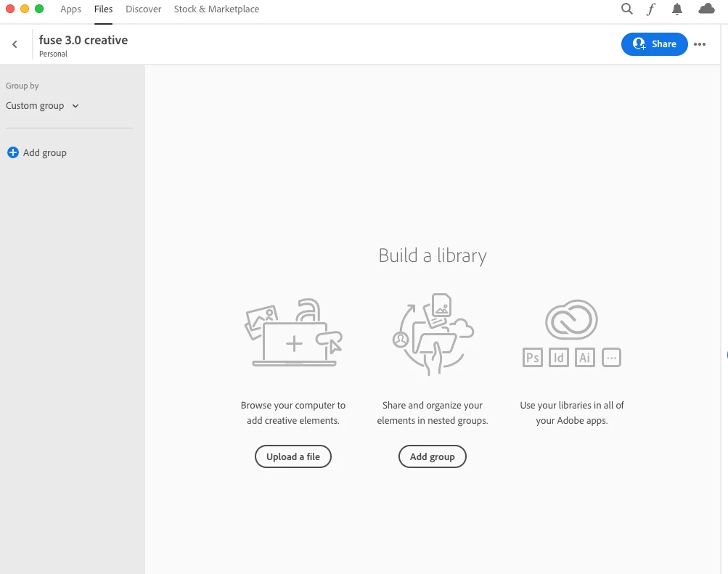Expand the Custom group dropdown
This screenshot has width=728, height=574.
[x=42, y=106]
